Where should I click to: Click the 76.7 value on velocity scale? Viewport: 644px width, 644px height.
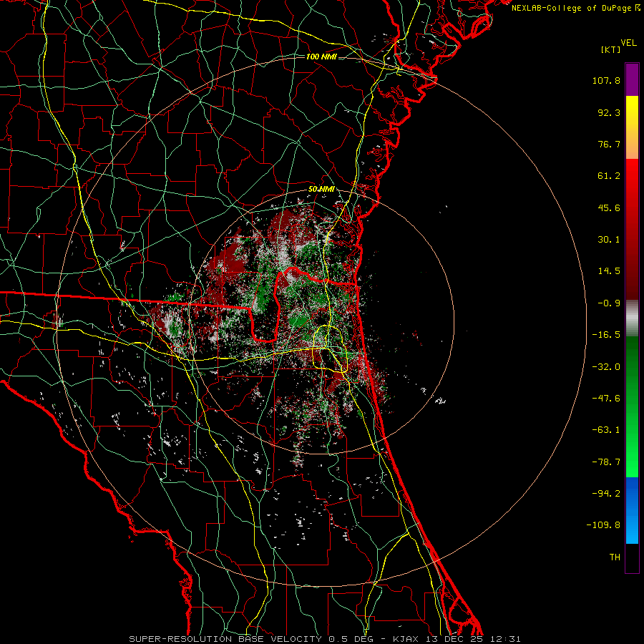pyautogui.click(x=609, y=144)
